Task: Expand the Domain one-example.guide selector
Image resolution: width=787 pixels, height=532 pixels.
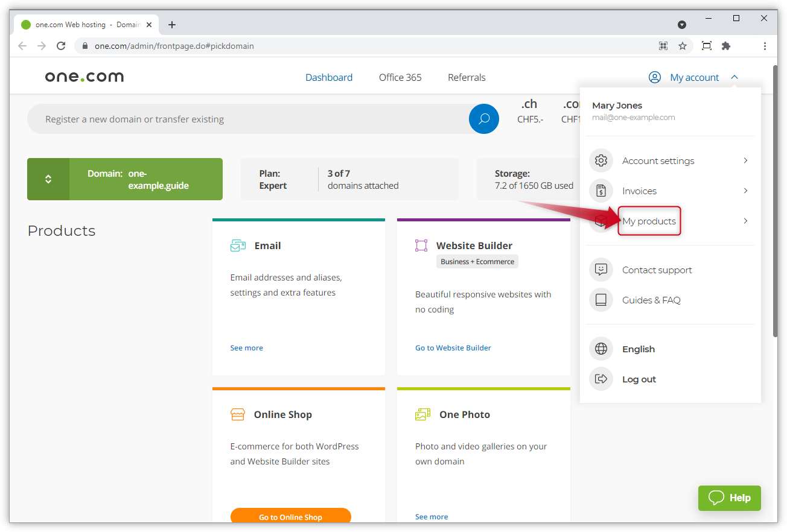Action: 48,179
